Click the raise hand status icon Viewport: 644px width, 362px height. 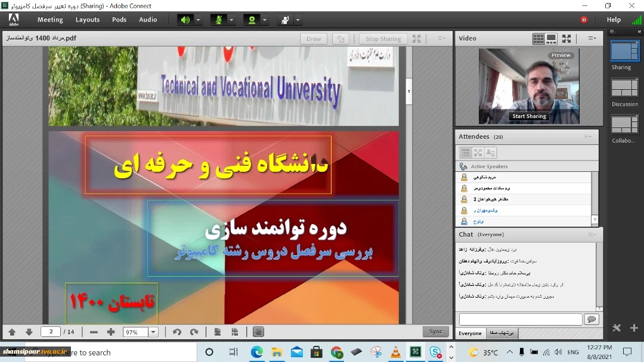coord(285,20)
